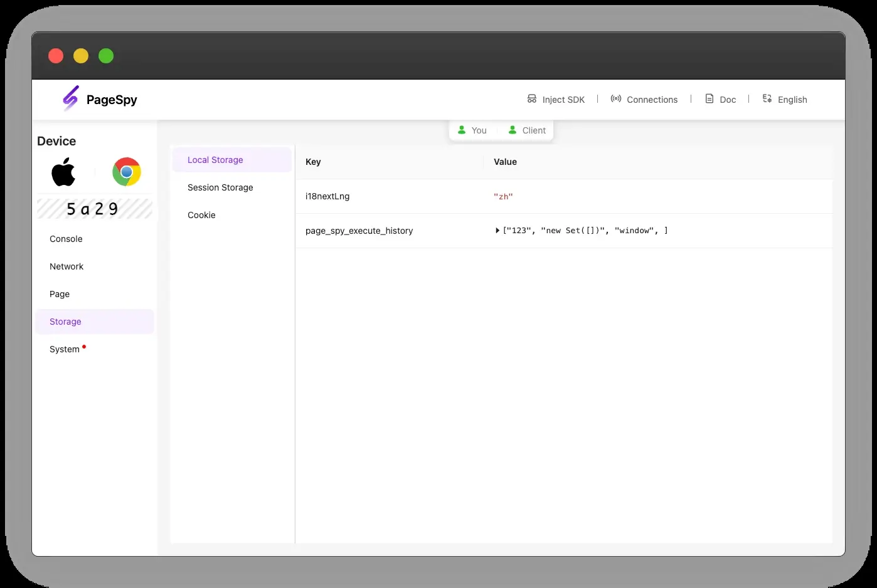The width and height of the screenshot is (877, 588).
Task: Click the Connections broadcast icon
Action: (616, 98)
